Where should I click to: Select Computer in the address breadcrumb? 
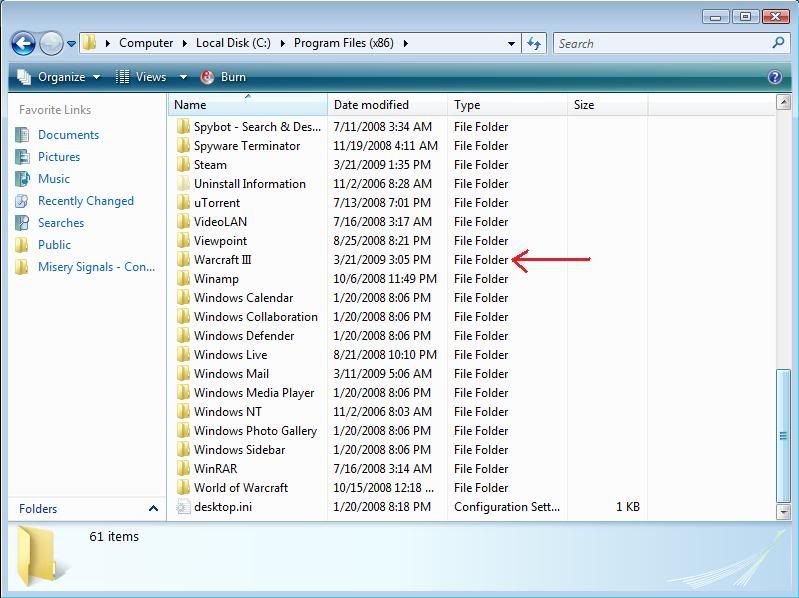point(146,43)
